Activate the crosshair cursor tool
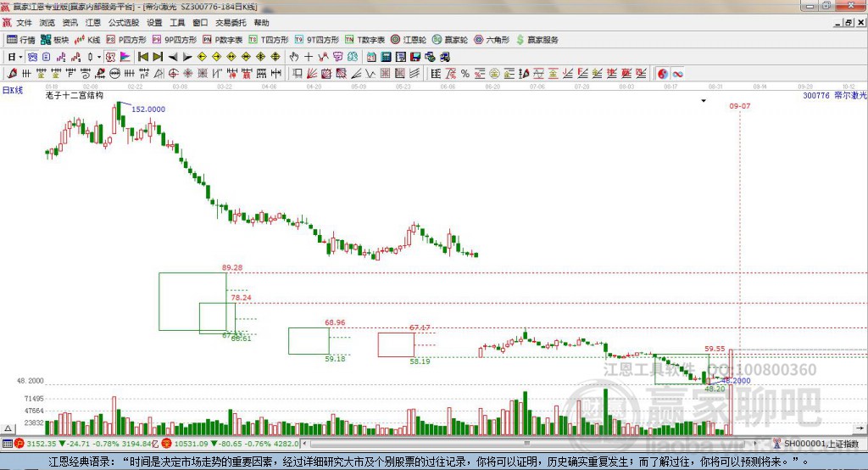868x470 pixels. coord(309,57)
